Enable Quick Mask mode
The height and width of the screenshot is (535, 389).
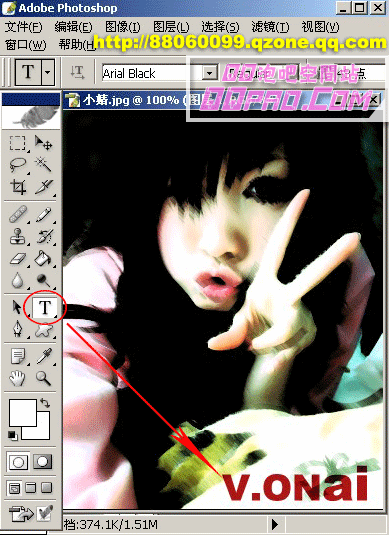[43, 462]
